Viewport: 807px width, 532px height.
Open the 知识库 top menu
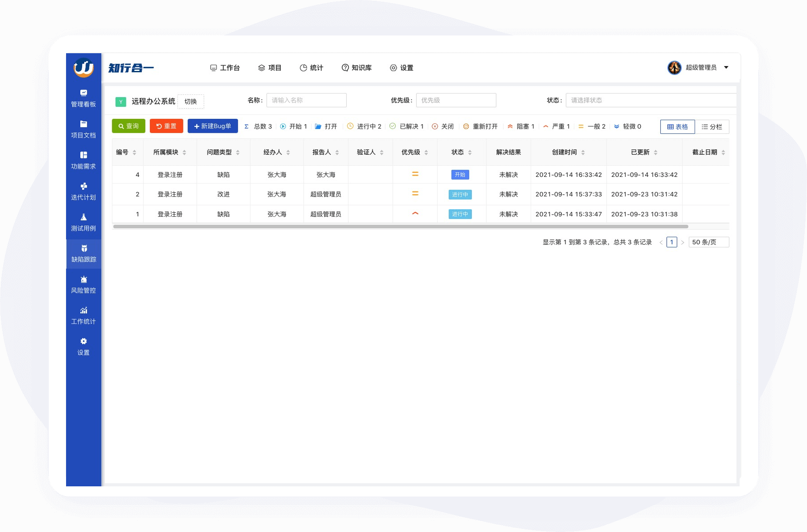click(x=356, y=68)
